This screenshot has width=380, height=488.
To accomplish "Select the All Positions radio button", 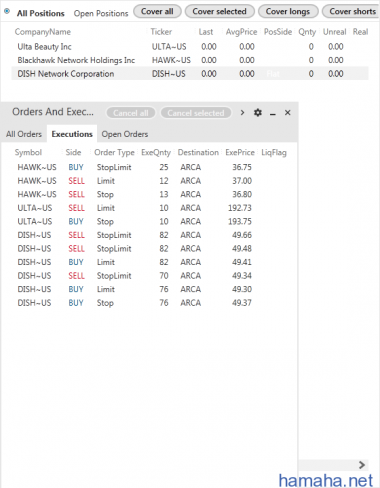I will click(7, 11).
